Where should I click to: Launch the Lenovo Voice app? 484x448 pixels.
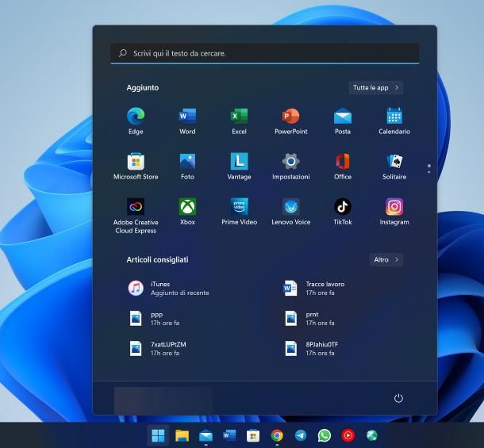[x=290, y=212]
